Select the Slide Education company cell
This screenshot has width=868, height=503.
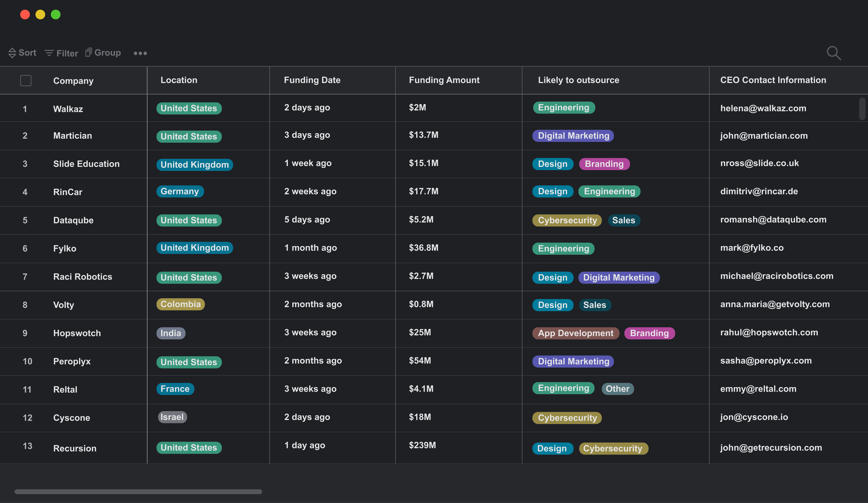click(86, 164)
